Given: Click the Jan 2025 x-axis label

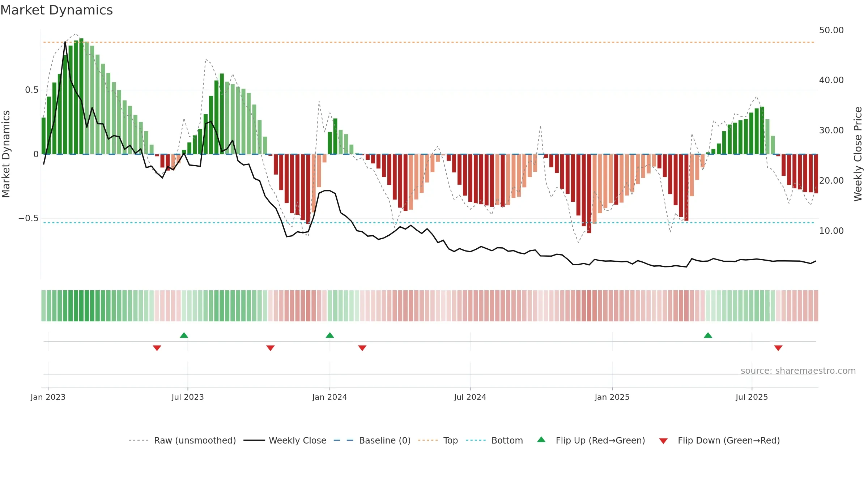Looking at the screenshot, I should [x=612, y=397].
